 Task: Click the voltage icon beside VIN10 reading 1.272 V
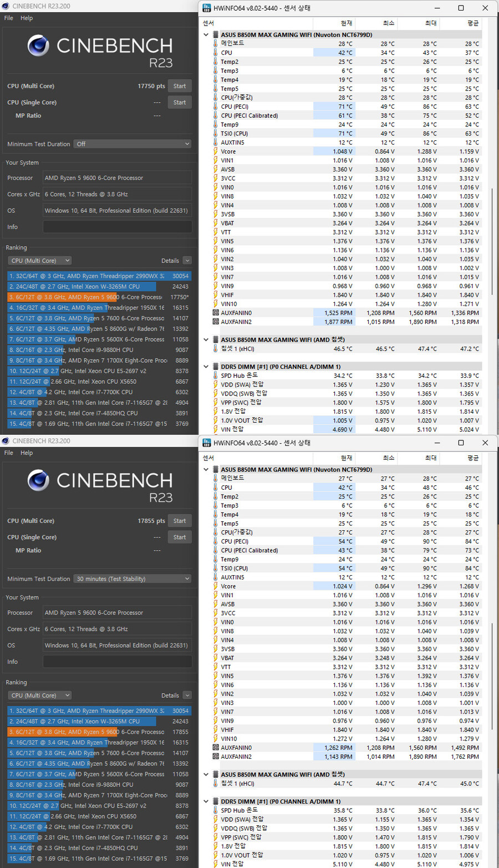pos(216,739)
